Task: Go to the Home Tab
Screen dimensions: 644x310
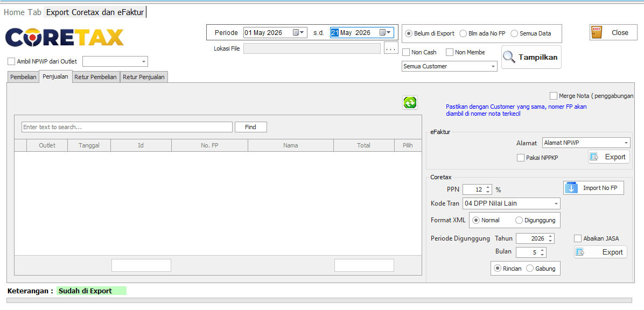Action: (22, 12)
